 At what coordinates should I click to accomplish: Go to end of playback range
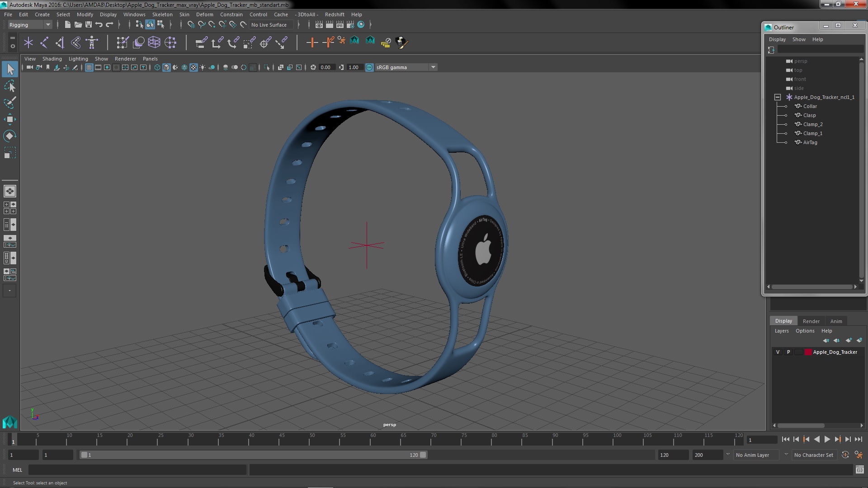coord(858,439)
